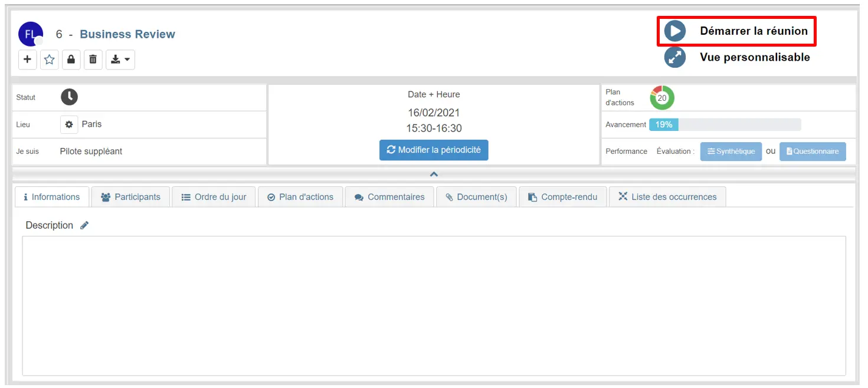Click the play icon to start meeting
The height and width of the screenshot is (388, 868).
[x=674, y=31]
